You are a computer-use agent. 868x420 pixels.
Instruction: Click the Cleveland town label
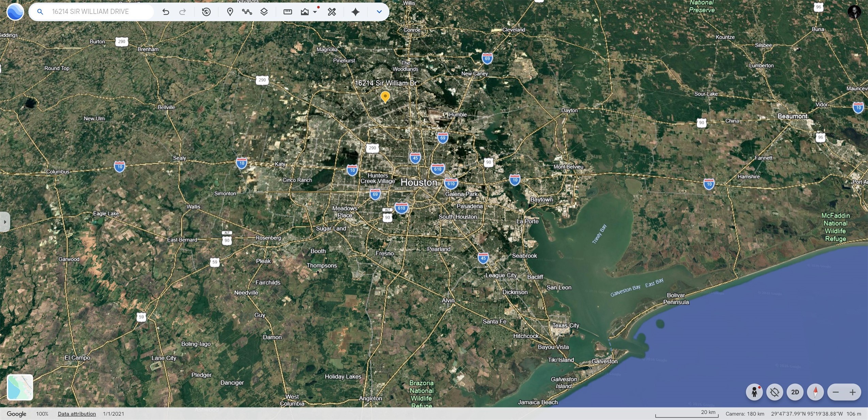(x=514, y=30)
